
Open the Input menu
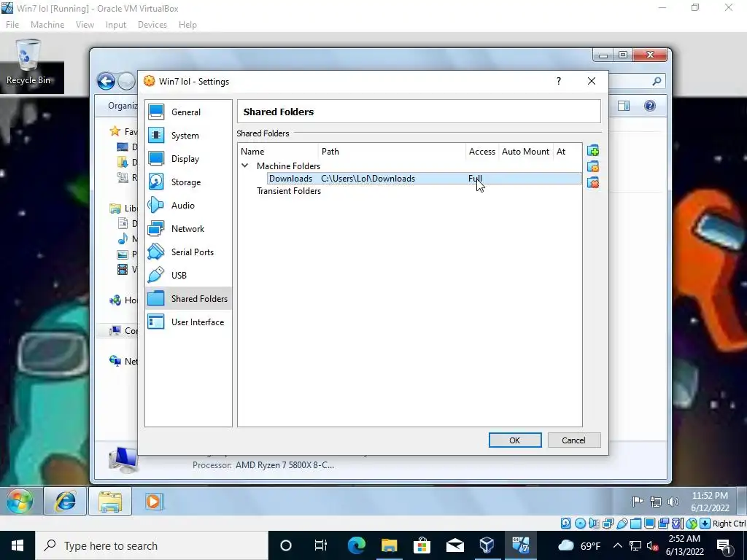116,25
